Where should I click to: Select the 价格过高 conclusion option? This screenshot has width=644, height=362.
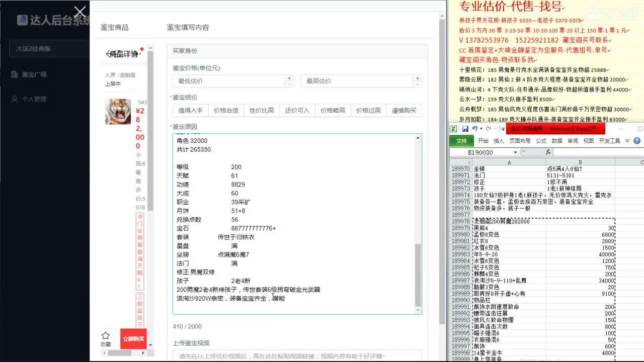368,111
